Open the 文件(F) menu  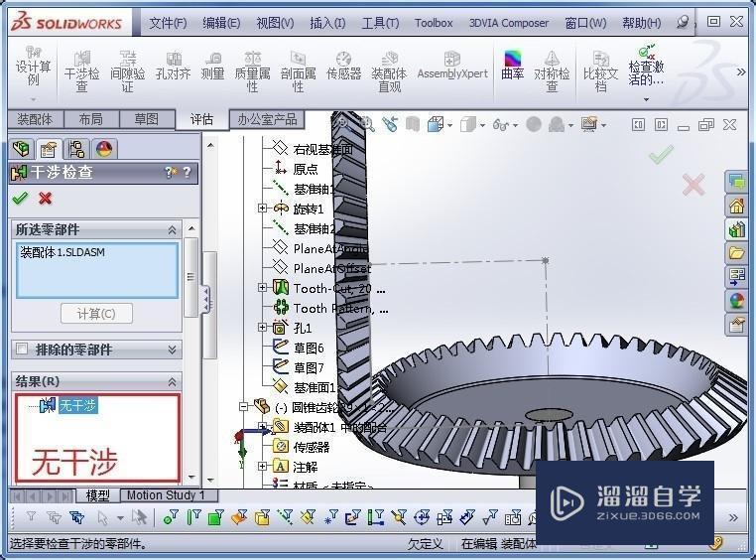click(168, 23)
